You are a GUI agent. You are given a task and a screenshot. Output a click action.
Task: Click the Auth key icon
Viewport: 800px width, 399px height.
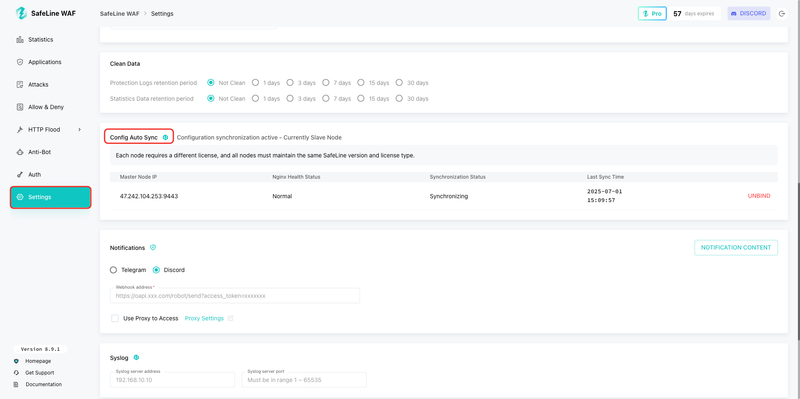coord(20,174)
